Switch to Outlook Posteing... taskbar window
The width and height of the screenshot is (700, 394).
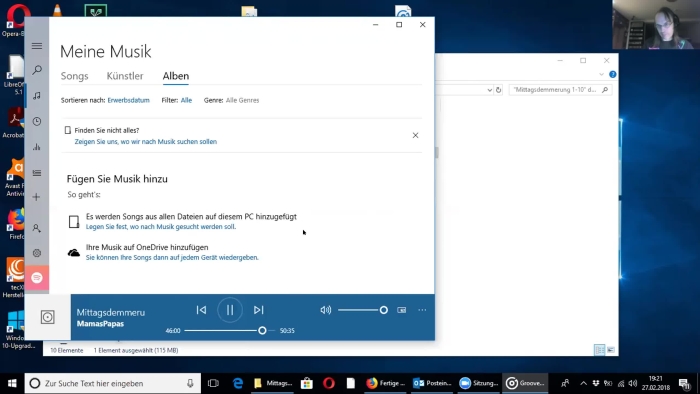432,383
